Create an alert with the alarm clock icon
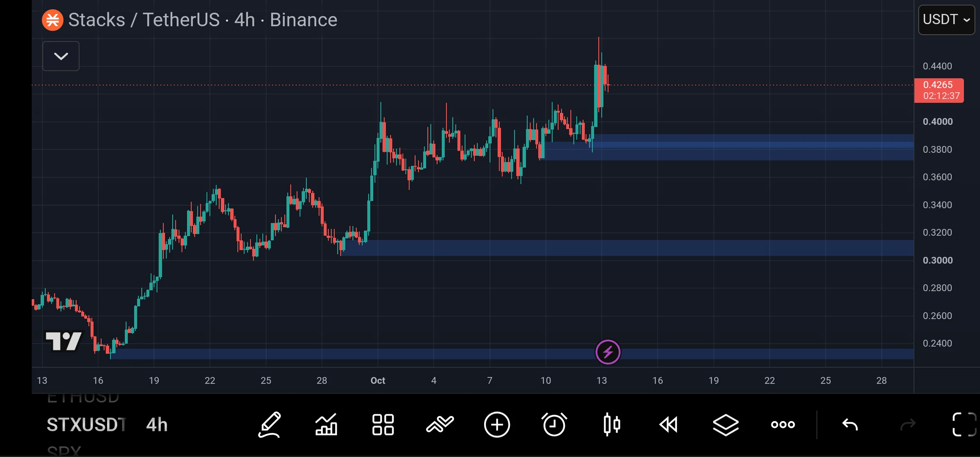Image resolution: width=980 pixels, height=457 pixels. coord(554,424)
